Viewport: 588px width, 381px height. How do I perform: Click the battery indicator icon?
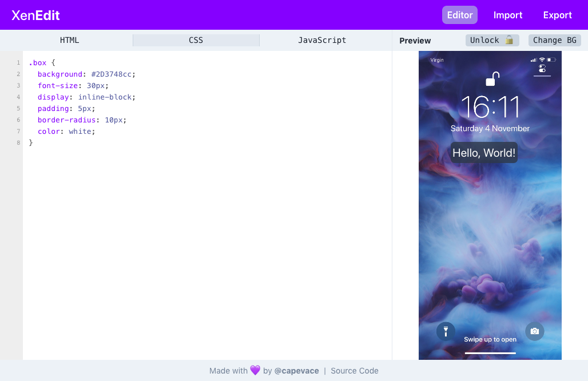551,59
